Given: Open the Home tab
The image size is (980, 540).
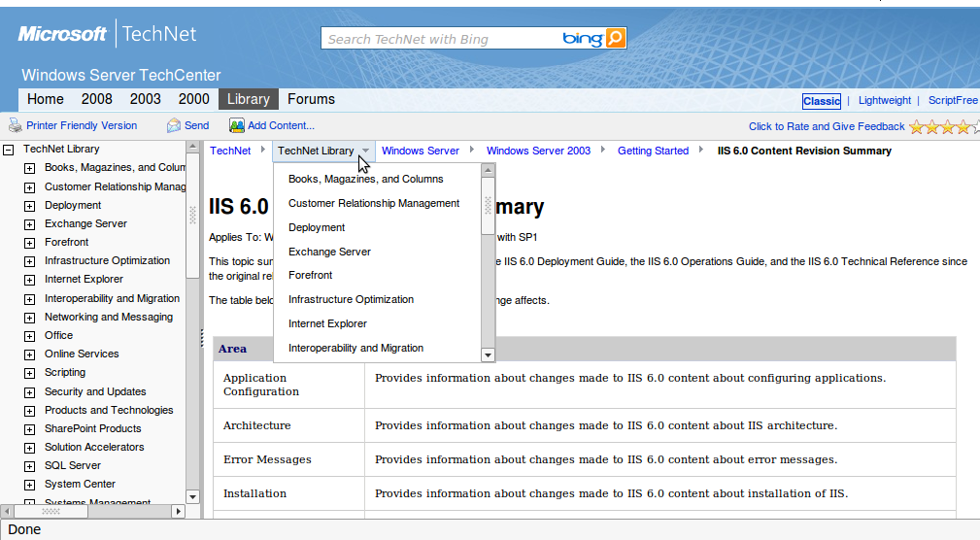Looking at the screenshot, I should tap(46, 99).
